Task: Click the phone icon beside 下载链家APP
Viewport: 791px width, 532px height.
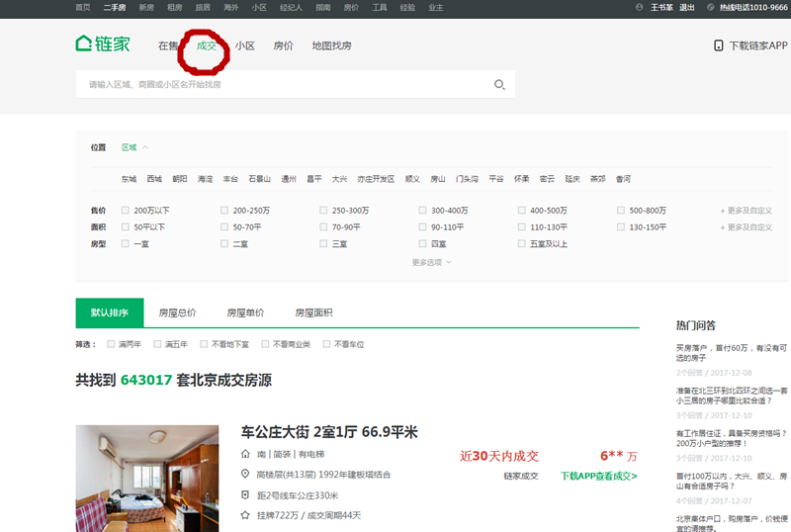Action: pyautogui.click(x=719, y=45)
